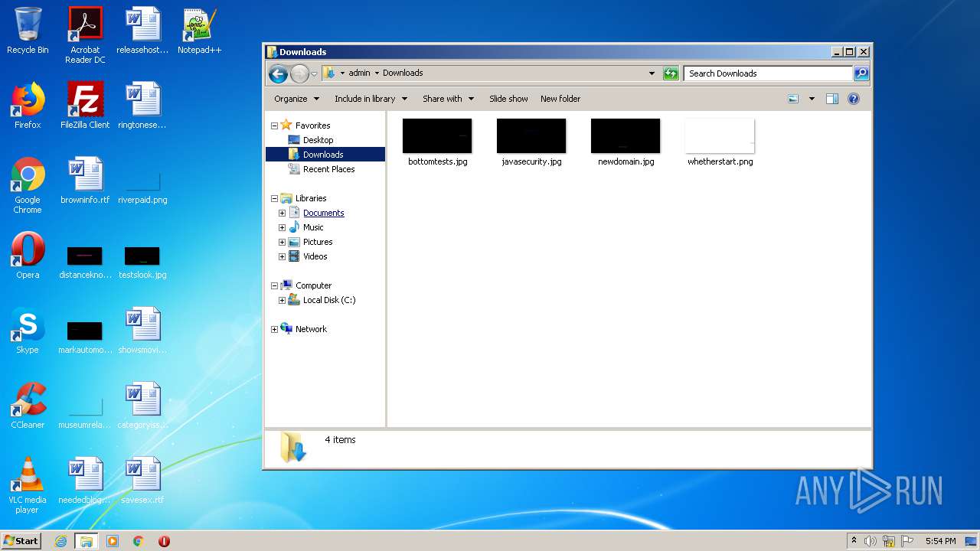Expand the Videos library node
Screen dimensions: 980x551
[x=282, y=256]
